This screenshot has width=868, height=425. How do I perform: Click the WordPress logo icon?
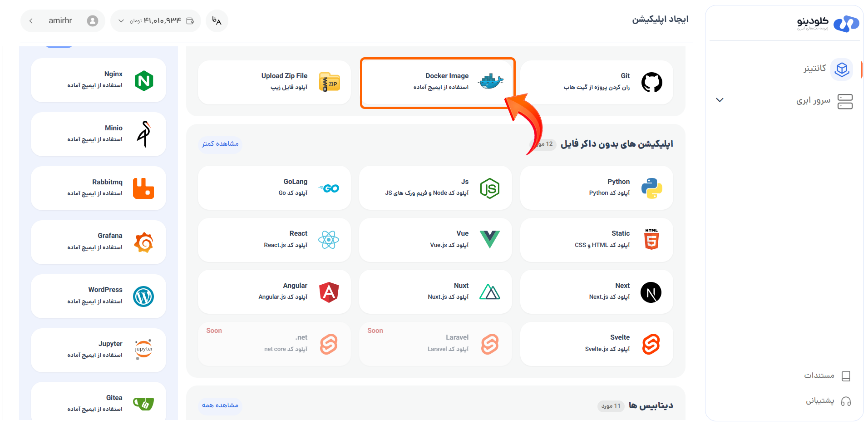[x=143, y=297]
